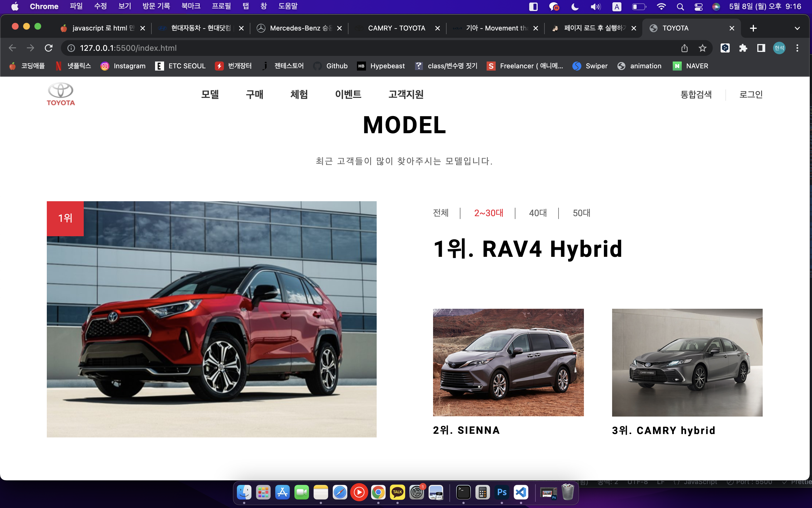The width and height of the screenshot is (812, 508).
Task: Open Visual Studio Code from the Dock
Action: click(521, 492)
